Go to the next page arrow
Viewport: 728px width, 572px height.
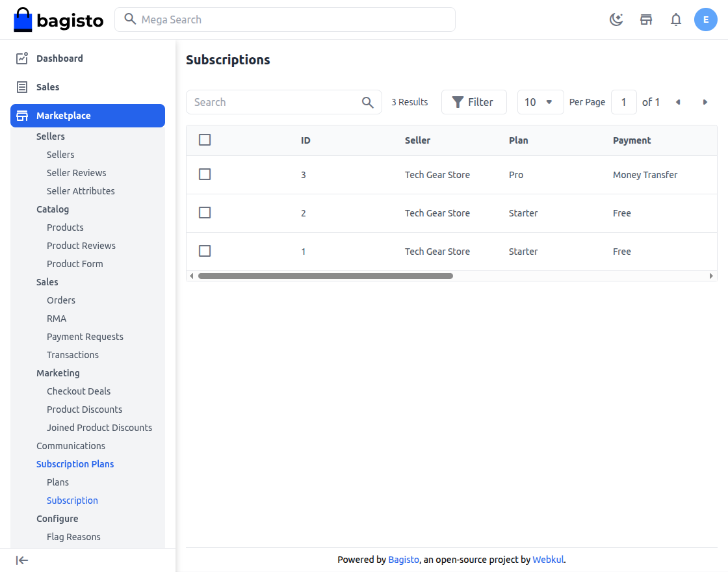point(705,102)
